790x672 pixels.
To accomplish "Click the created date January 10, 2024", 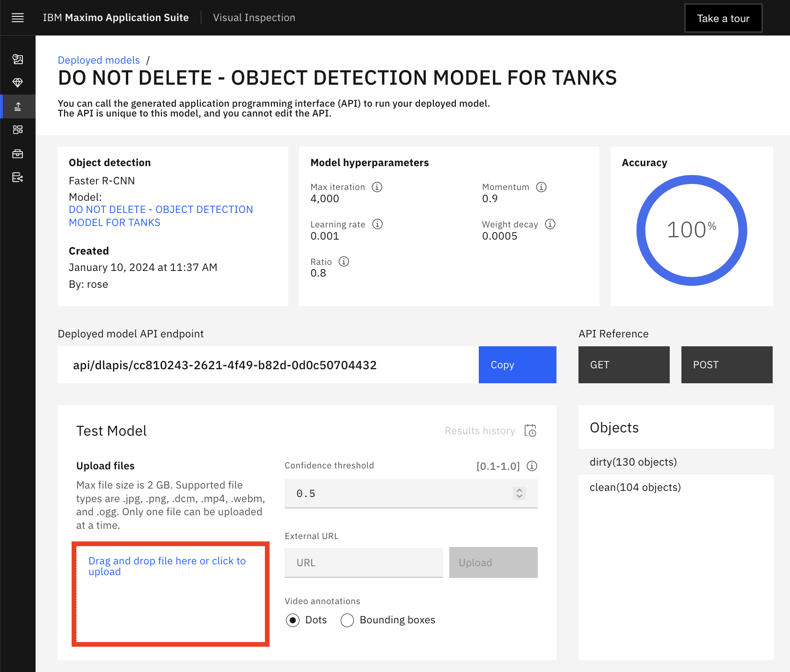I will (x=143, y=267).
